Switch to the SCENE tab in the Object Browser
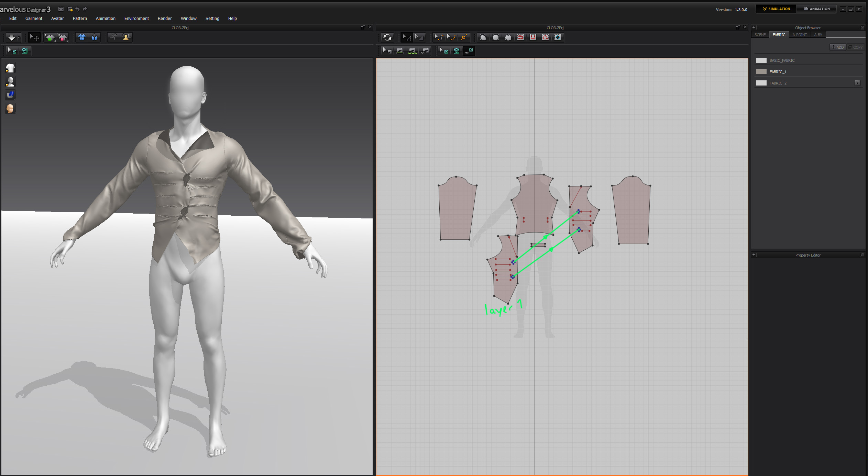 [760, 35]
